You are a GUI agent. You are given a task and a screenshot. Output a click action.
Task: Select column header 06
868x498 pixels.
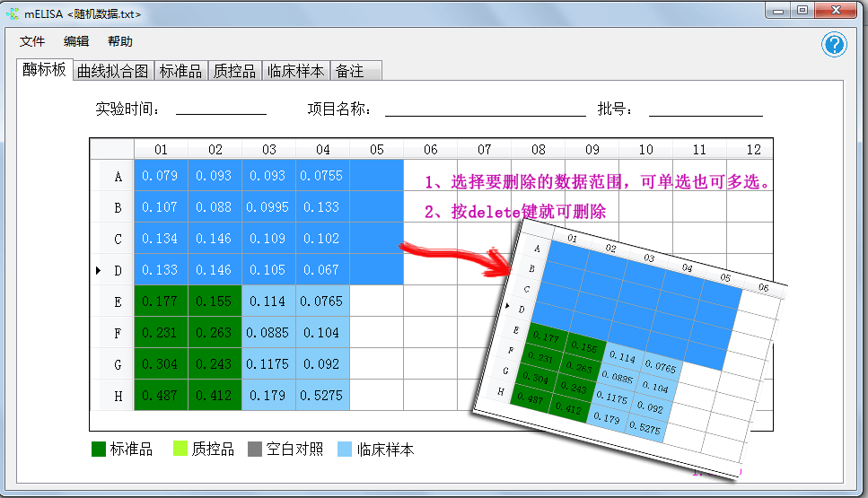point(431,149)
